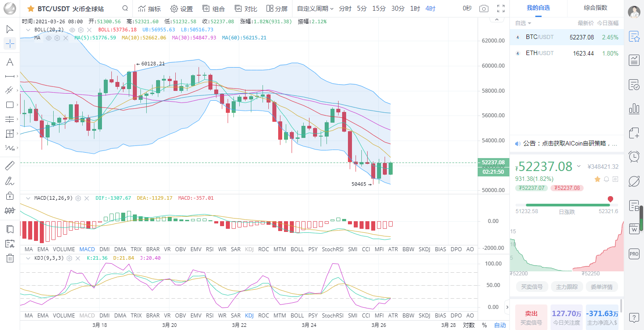Screen dimensions: 644x330
Task: Expand the 自选 list filter dropdown
Action: click(523, 23)
